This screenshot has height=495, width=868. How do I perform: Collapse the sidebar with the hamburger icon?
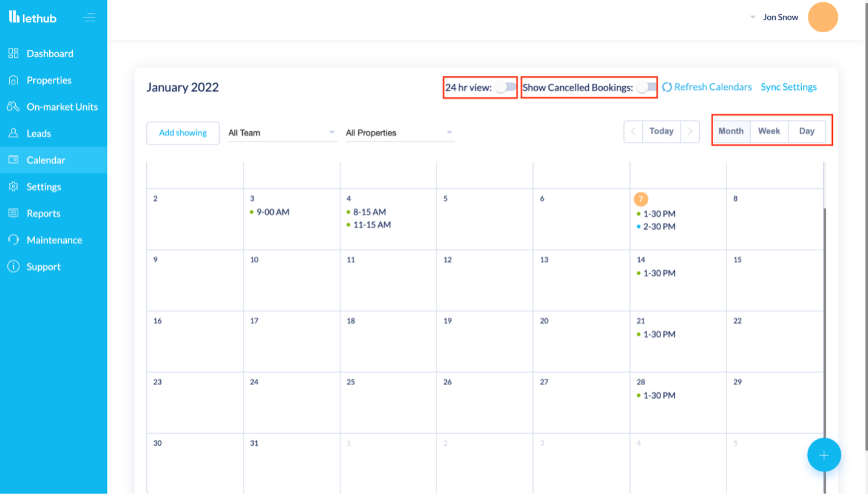[x=89, y=18]
